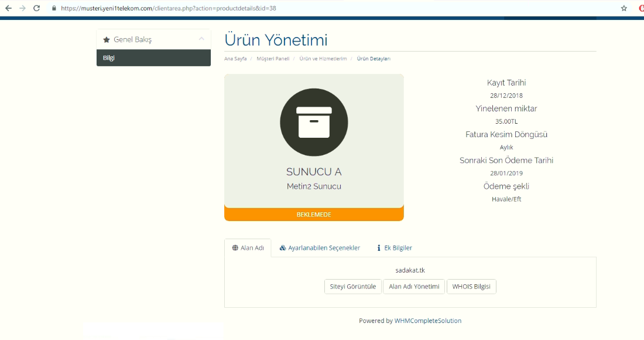Reload the page with refresh icon
644x340 pixels.
coord(36,8)
